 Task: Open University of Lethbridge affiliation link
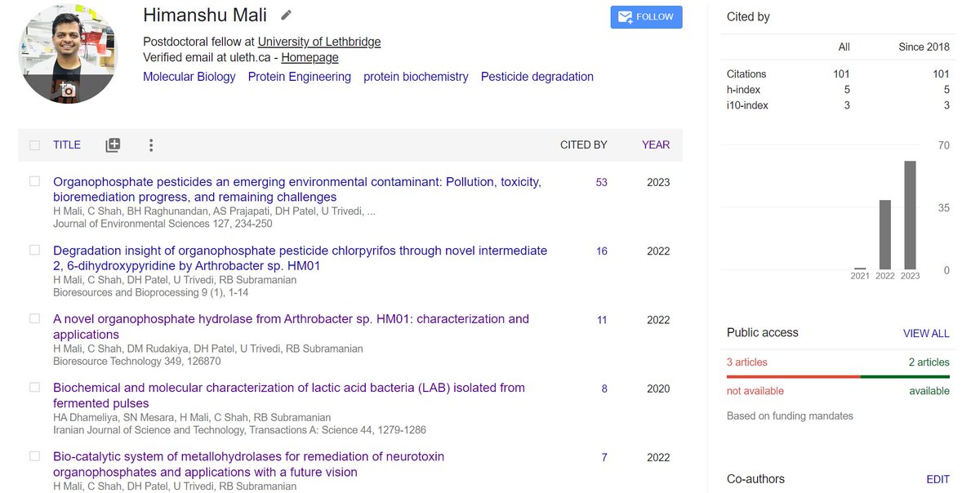pos(319,42)
